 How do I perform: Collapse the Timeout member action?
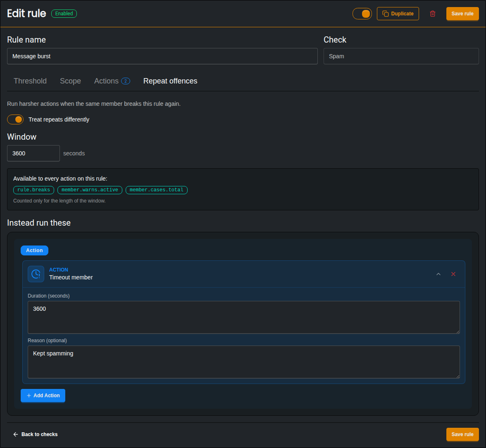point(438,274)
